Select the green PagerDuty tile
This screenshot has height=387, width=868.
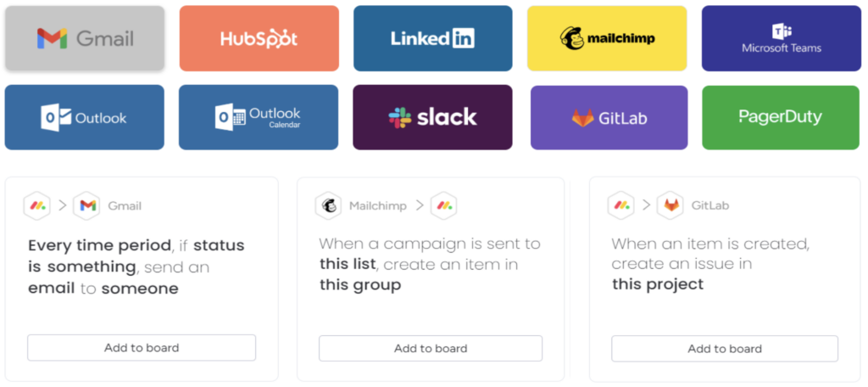coord(782,117)
